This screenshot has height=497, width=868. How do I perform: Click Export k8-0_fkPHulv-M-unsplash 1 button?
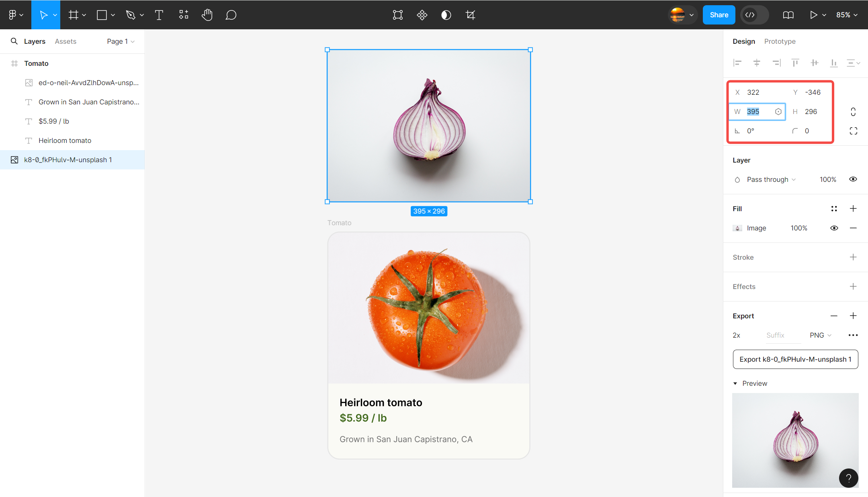(795, 360)
